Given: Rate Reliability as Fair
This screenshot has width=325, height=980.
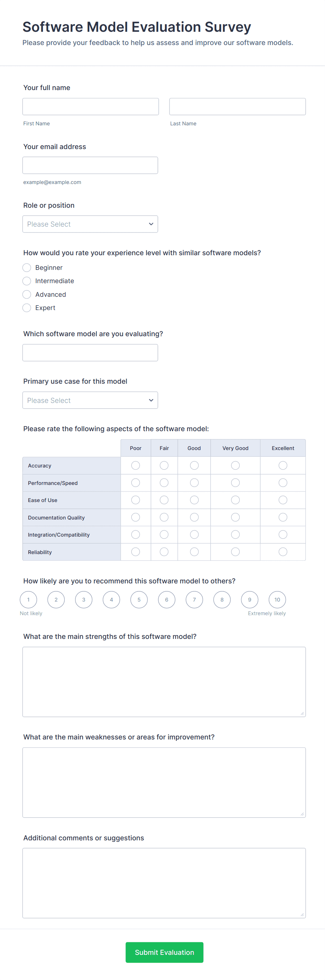Looking at the screenshot, I should coord(164,552).
